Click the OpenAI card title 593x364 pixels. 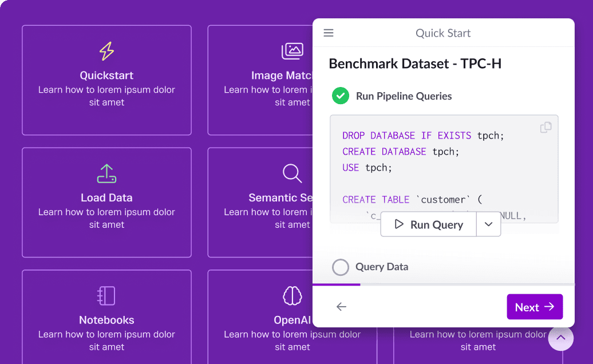coord(292,320)
